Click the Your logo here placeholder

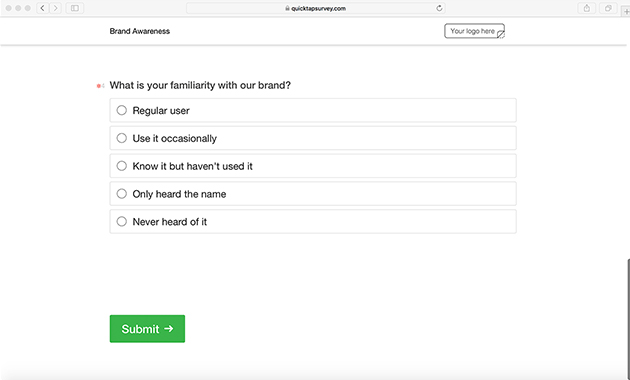click(x=474, y=31)
